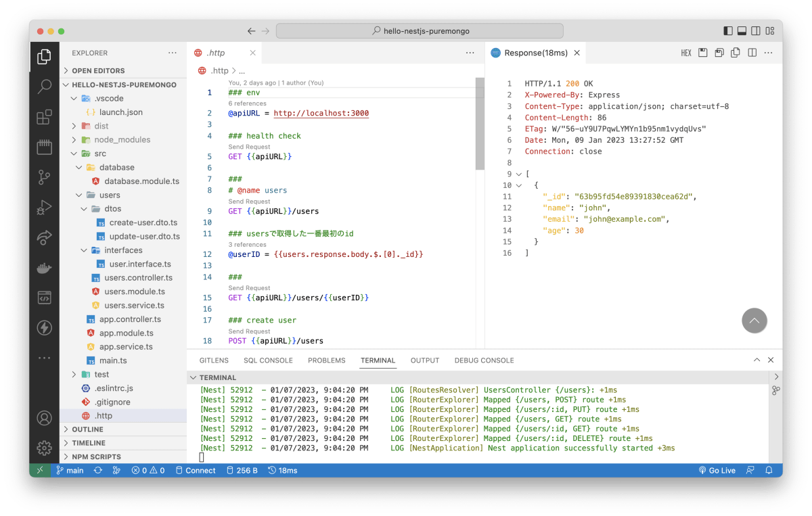Click the scroll-to-top round button
812x516 pixels.
pyautogui.click(x=754, y=321)
